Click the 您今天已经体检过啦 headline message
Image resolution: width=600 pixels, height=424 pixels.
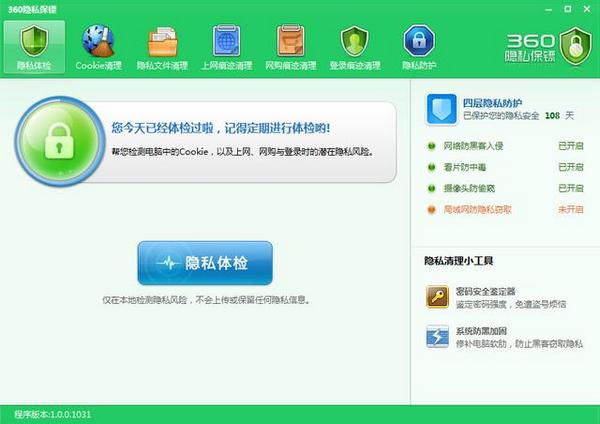click(221, 128)
